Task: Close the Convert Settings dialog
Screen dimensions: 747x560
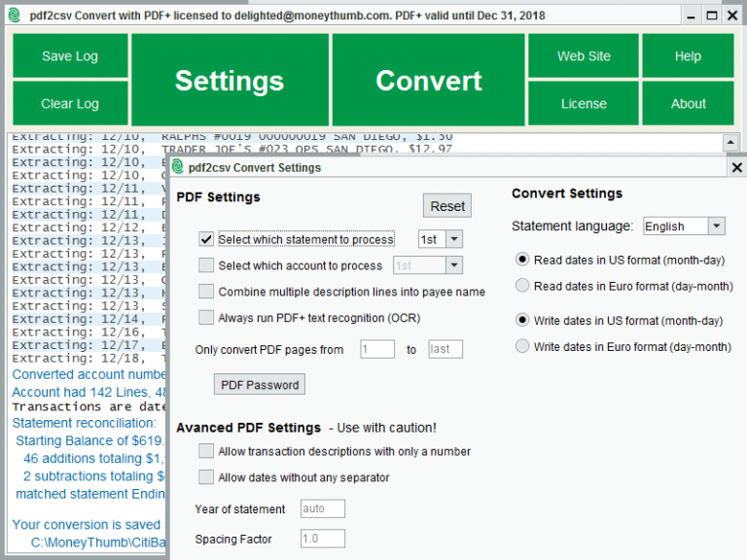Action: tap(736, 167)
